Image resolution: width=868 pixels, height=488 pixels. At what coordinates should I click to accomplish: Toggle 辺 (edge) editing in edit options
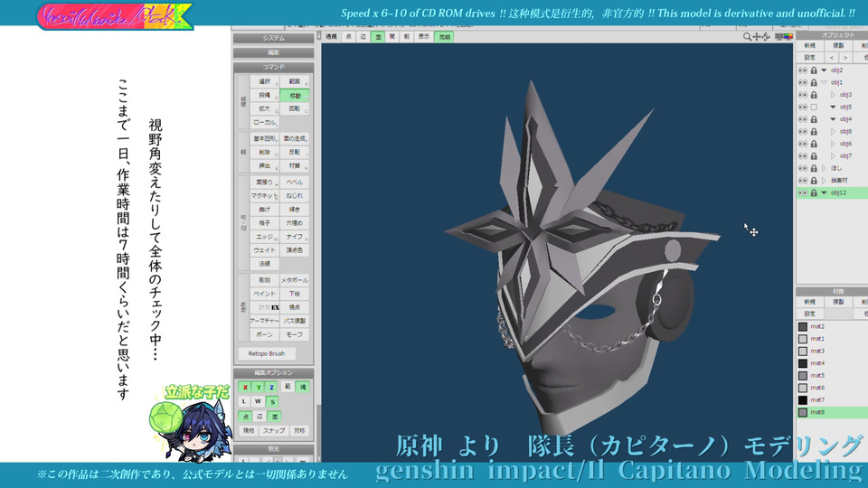(259, 417)
